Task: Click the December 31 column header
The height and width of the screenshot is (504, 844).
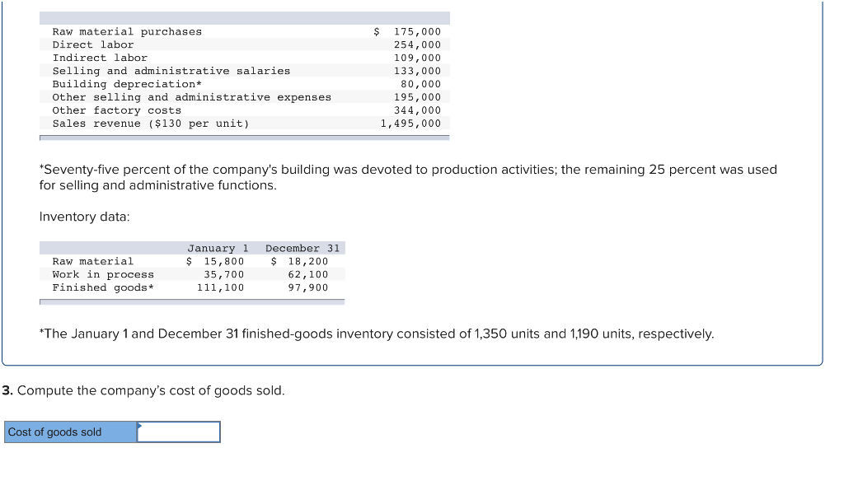Action: [302, 248]
